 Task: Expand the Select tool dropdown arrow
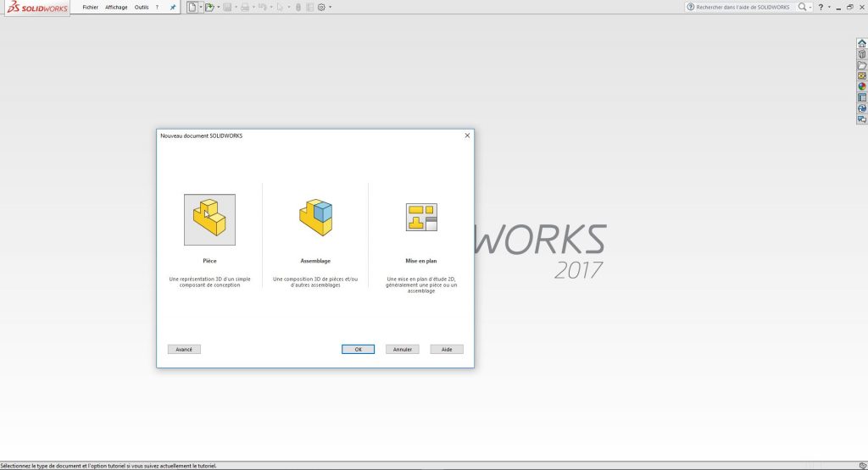tap(288, 7)
